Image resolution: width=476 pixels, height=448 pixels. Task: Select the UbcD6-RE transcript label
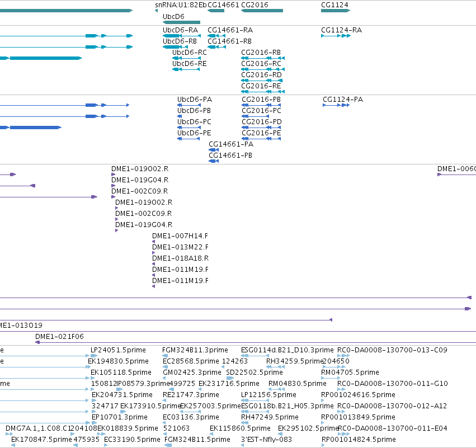coord(190,64)
